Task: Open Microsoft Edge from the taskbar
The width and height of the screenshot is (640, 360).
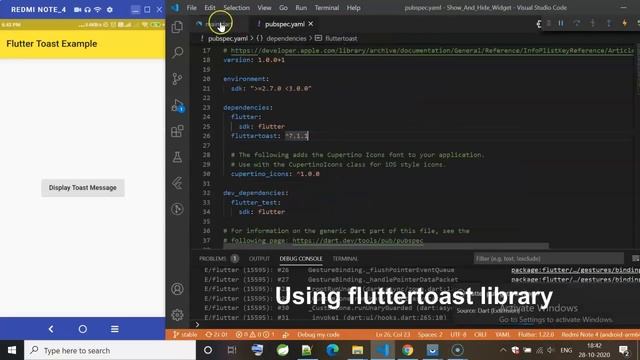Action: click(332, 350)
